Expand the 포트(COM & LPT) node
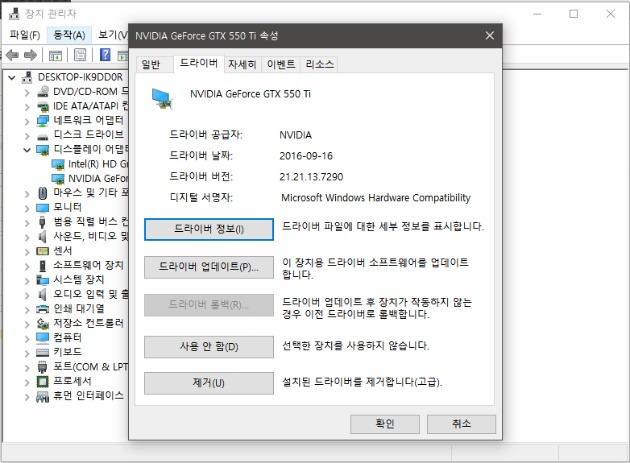 tap(27, 367)
